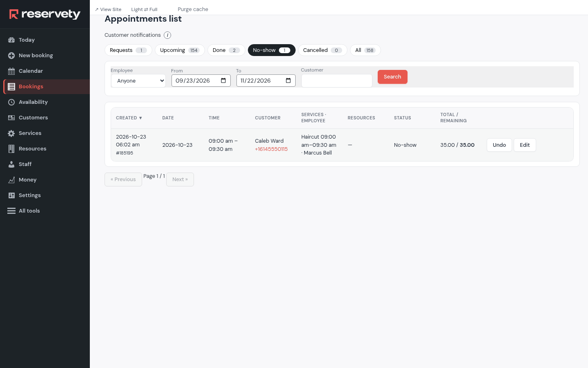Open the Calendar icon in sidebar

pos(11,71)
